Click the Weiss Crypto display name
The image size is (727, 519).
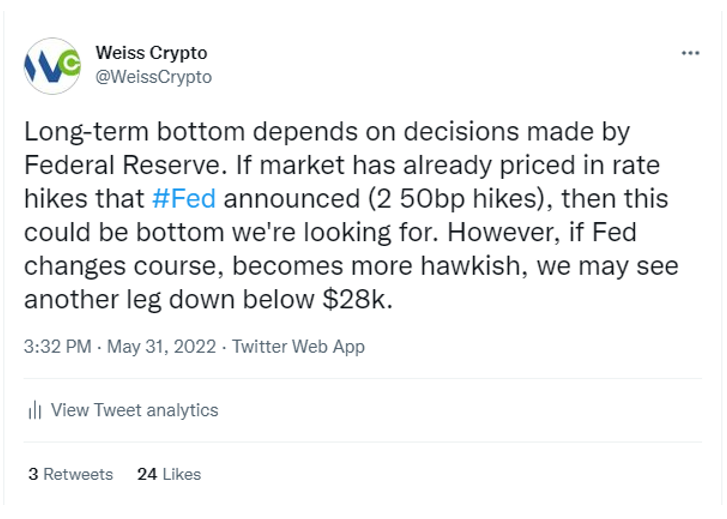151,52
